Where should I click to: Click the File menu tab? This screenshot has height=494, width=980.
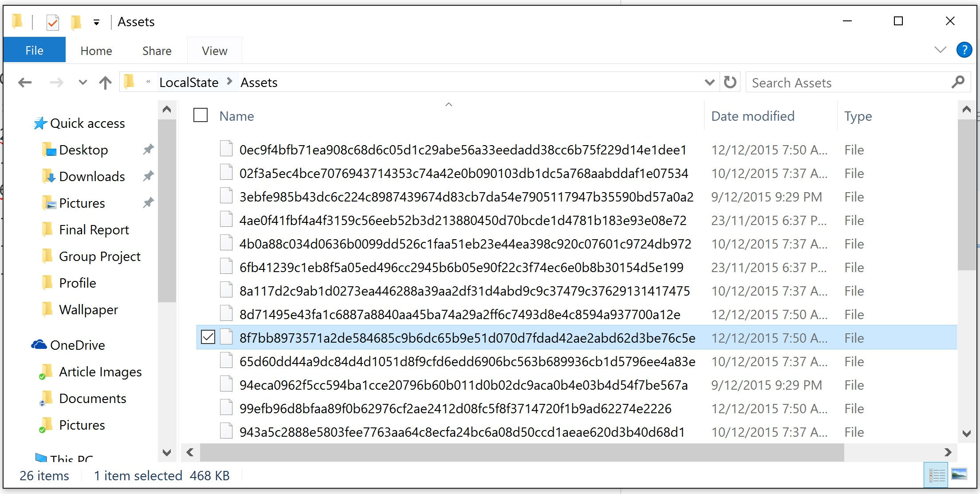tap(33, 50)
